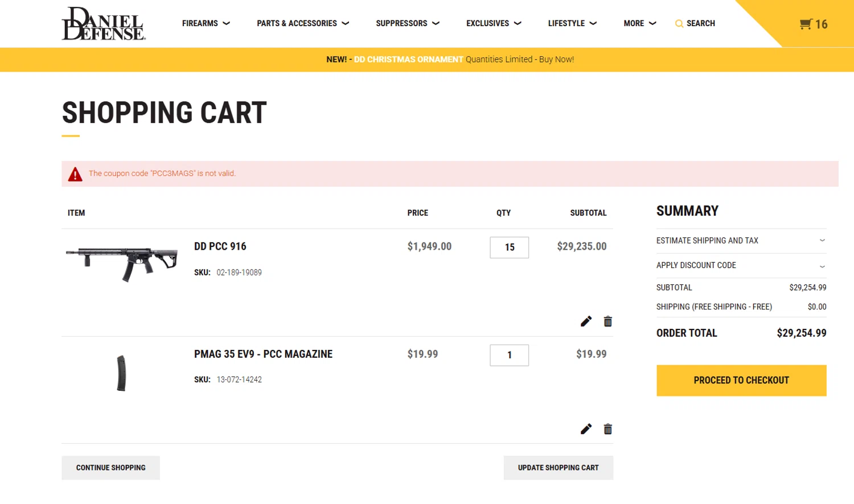
Task: Click Proceed to Checkout button
Action: pyautogui.click(x=741, y=381)
